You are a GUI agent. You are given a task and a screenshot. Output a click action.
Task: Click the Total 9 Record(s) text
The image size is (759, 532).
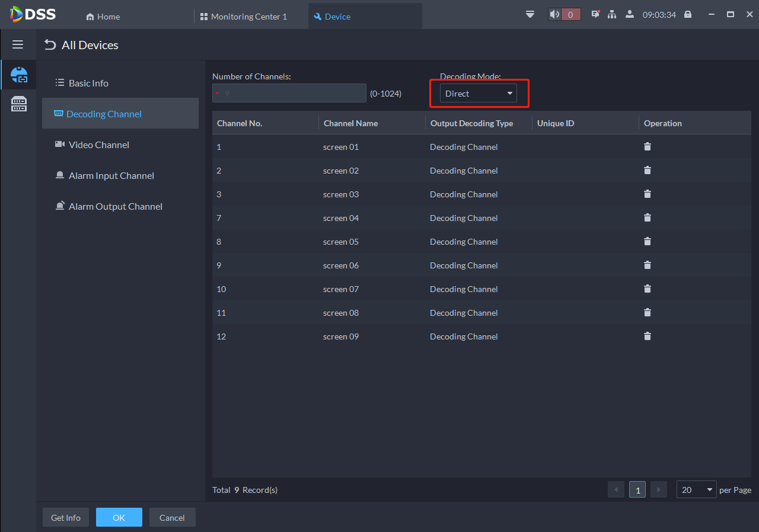tap(245, 490)
